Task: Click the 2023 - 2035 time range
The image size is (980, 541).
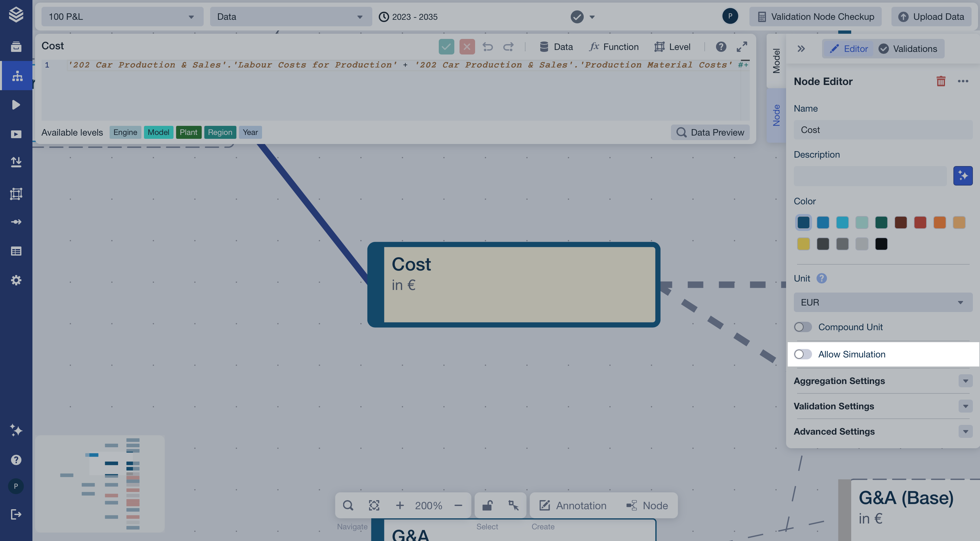Action: point(408,17)
